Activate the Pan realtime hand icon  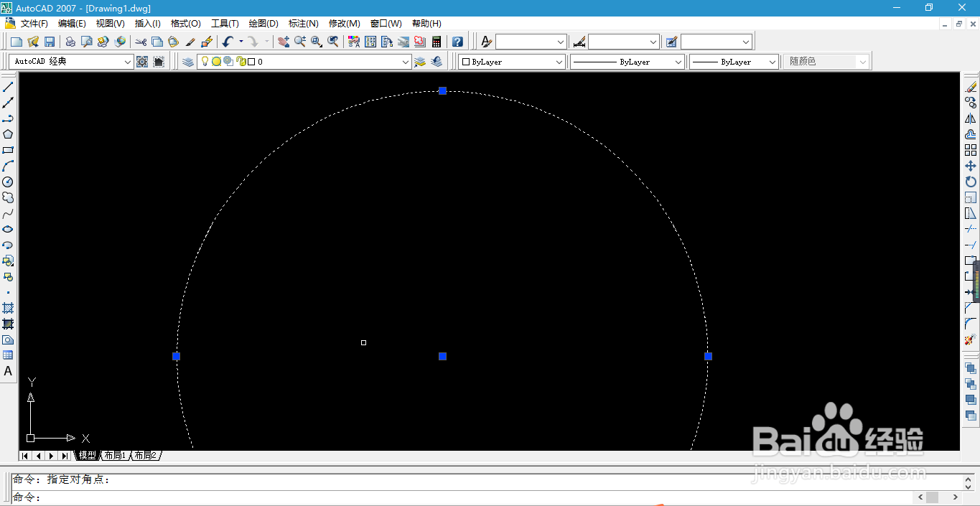pyautogui.click(x=284, y=42)
